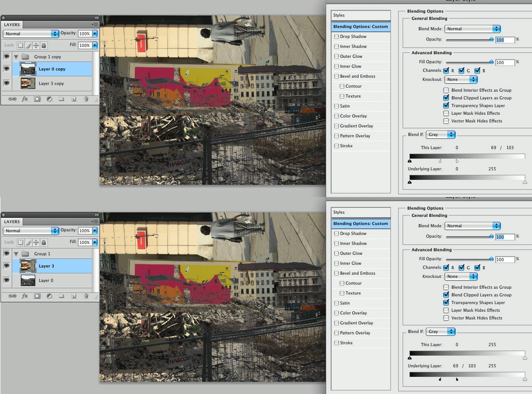The image size is (532, 394).
Task: Select LAYERS tab above Group 1
Action: 12,222
